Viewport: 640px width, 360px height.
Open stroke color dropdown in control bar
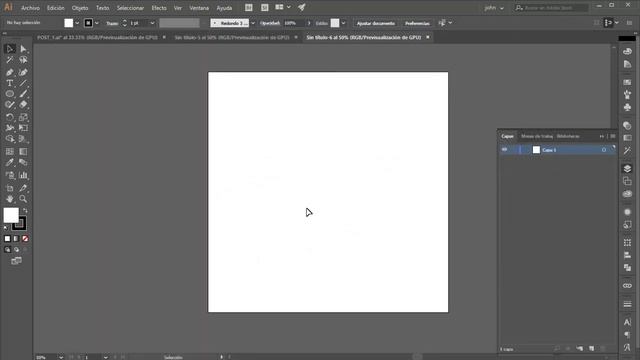pyautogui.click(x=97, y=23)
